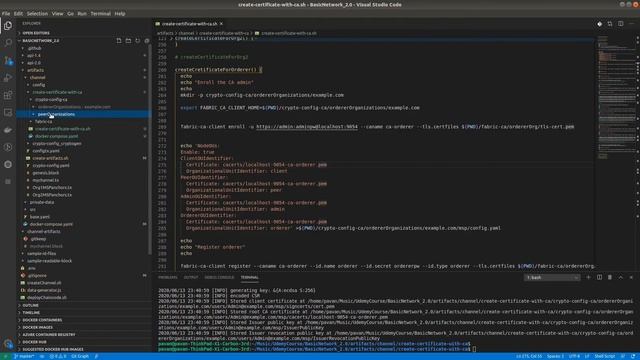Open create-certificate-with-ca.sh in the file tree
This screenshot has width=640, height=360.
62,129
